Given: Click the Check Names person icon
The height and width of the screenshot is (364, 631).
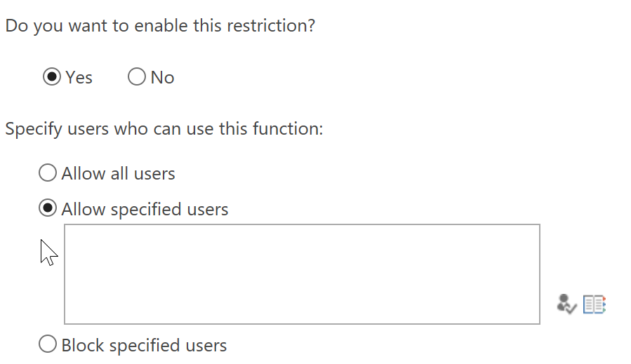Looking at the screenshot, I should click(x=566, y=304).
